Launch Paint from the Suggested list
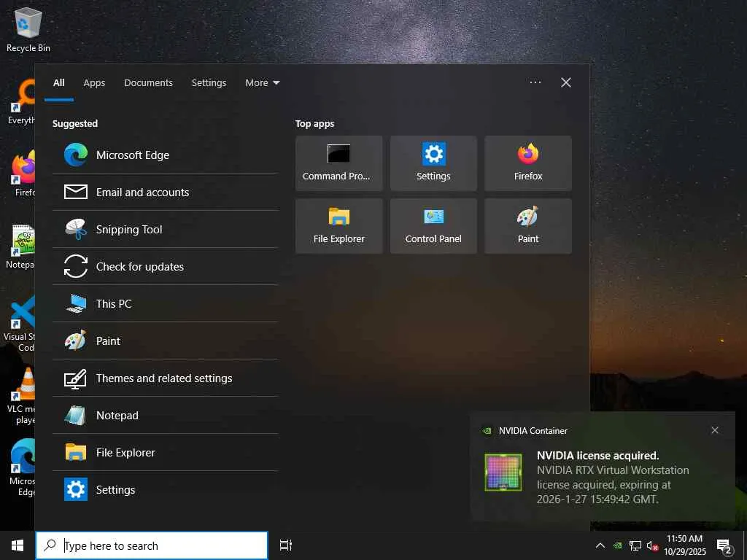This screenshot has width=747, height=560. (x=165, y=341)
